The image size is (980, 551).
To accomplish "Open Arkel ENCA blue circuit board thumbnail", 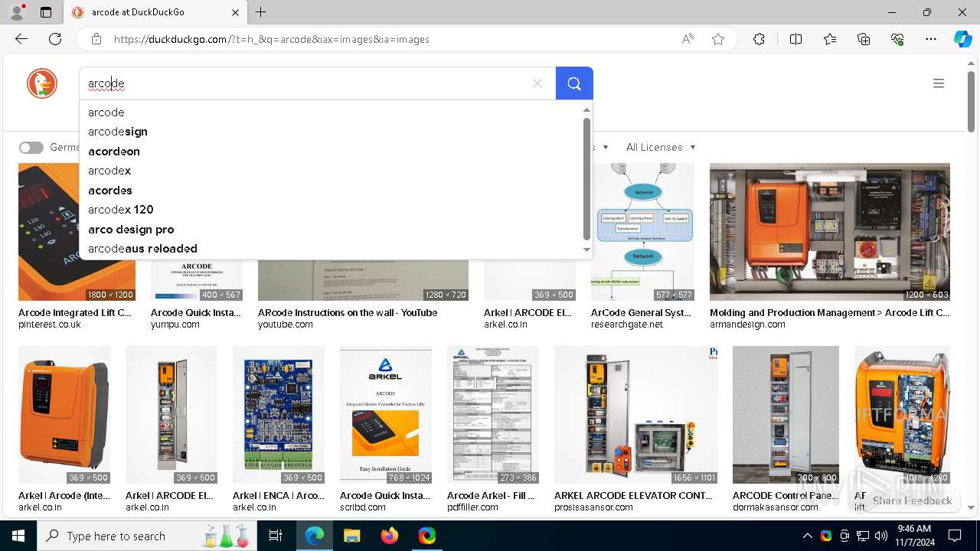I will pos(279,415).
